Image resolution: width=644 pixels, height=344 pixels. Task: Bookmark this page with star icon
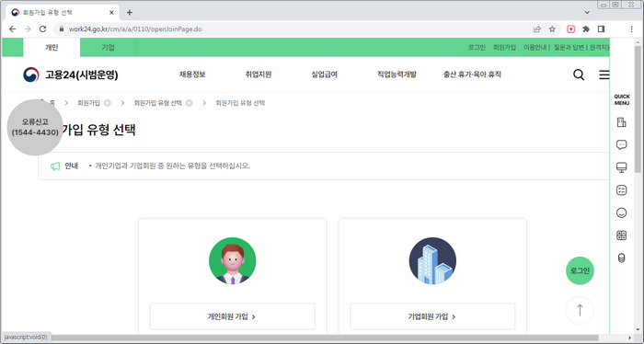[x=552, y=29]
